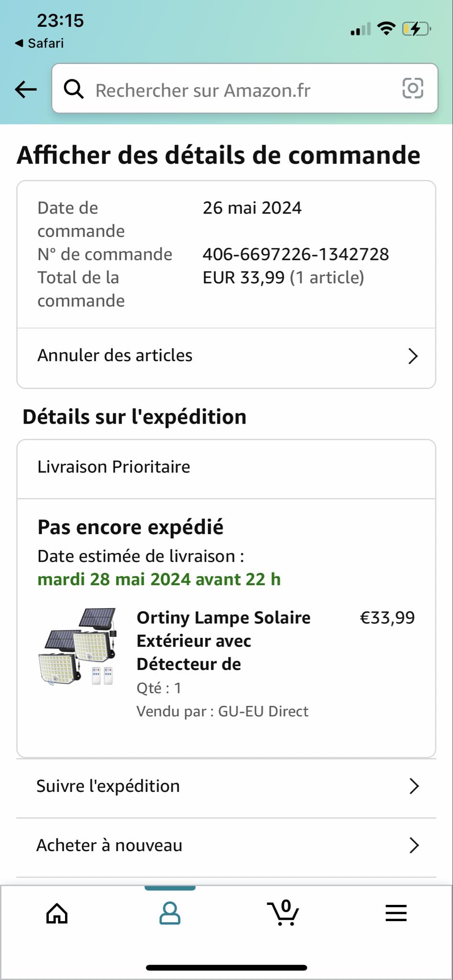The width and height of the screenshot is (453, 980).
Task: Select Suivre l'expédition row
Action: tap(108, 786)
